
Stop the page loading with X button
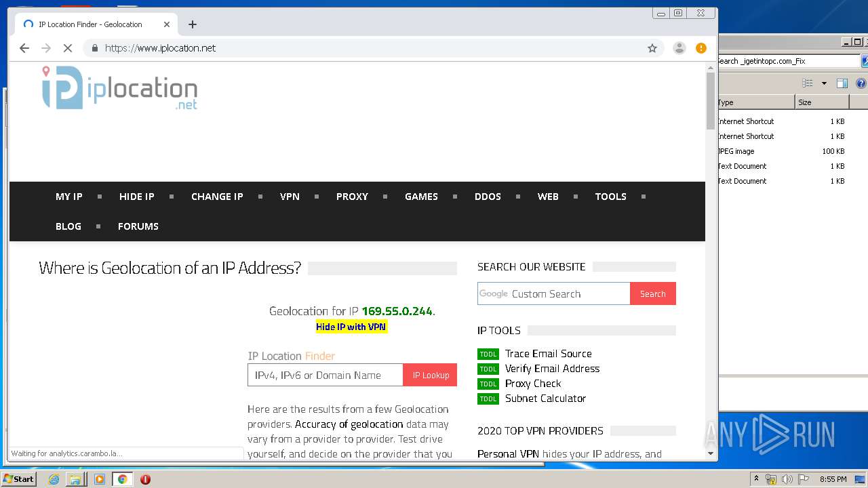pos(68,48)
